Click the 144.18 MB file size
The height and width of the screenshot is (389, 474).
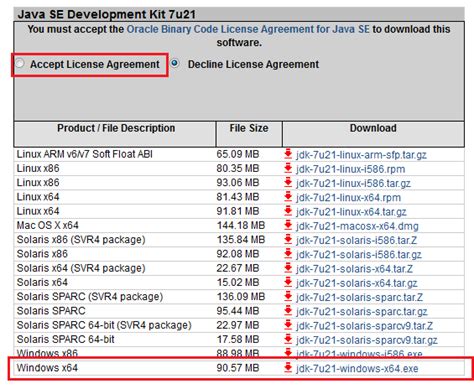[241, 226]
